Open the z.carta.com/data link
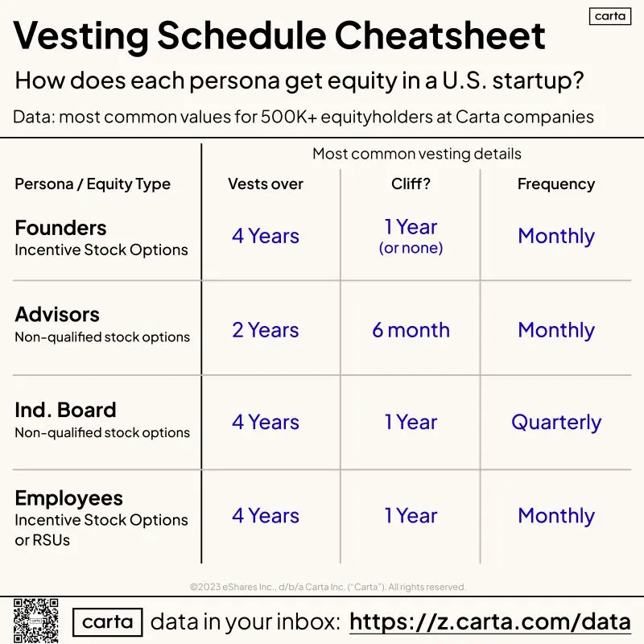The image size is (644, 644). click(490, 621)
